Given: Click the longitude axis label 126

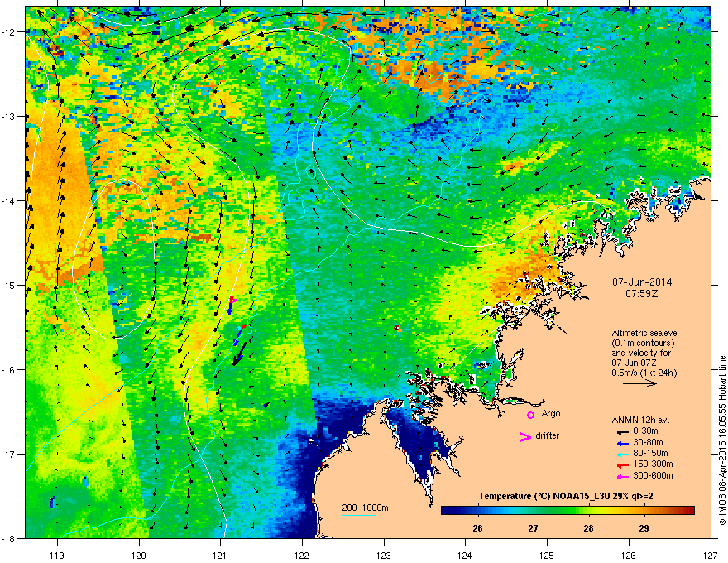Looking at the screenshot, I should coord(629,555).
